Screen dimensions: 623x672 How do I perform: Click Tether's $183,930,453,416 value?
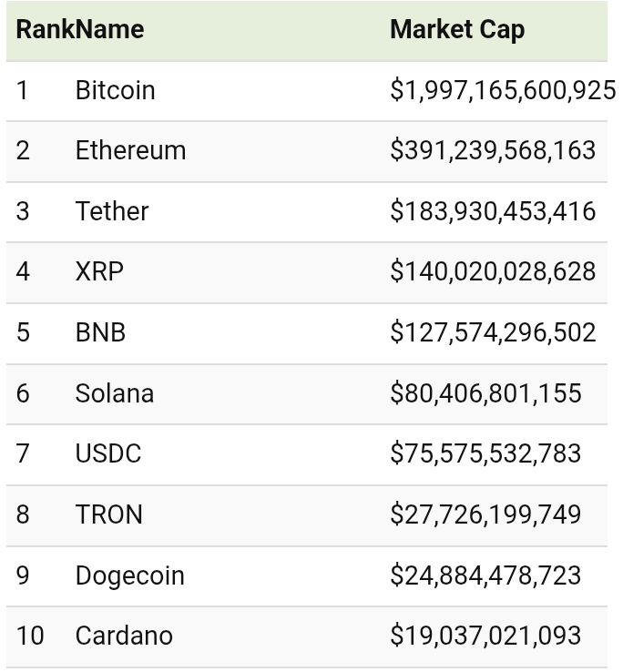tap(493, 211)
